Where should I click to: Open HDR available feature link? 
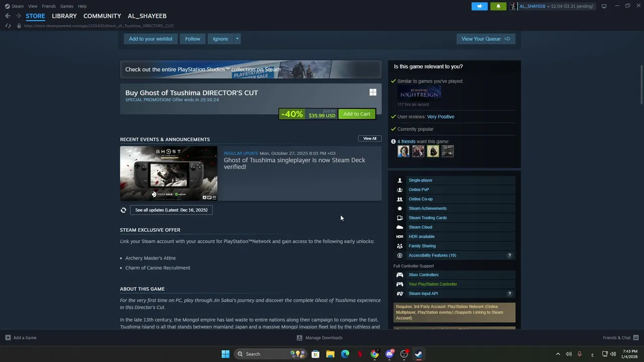(x=421, y=237)
